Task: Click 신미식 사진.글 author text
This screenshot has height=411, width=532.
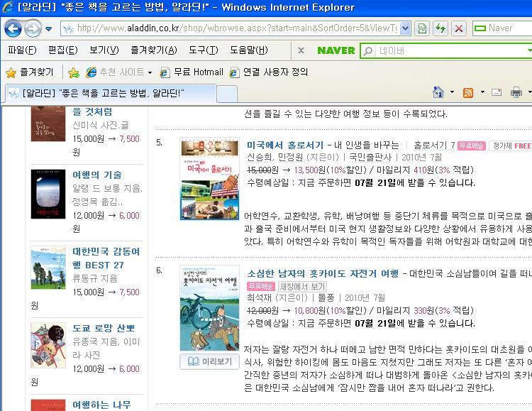Action: click(x=101, y=126)
